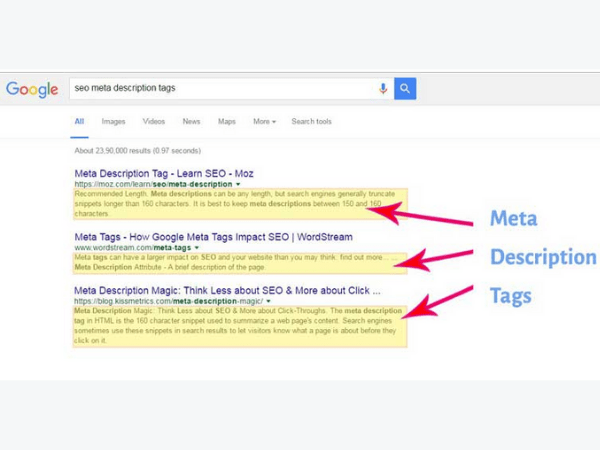Expand the More dropdown menu
This screenshot has width=600, height=450.
[264, 122]
